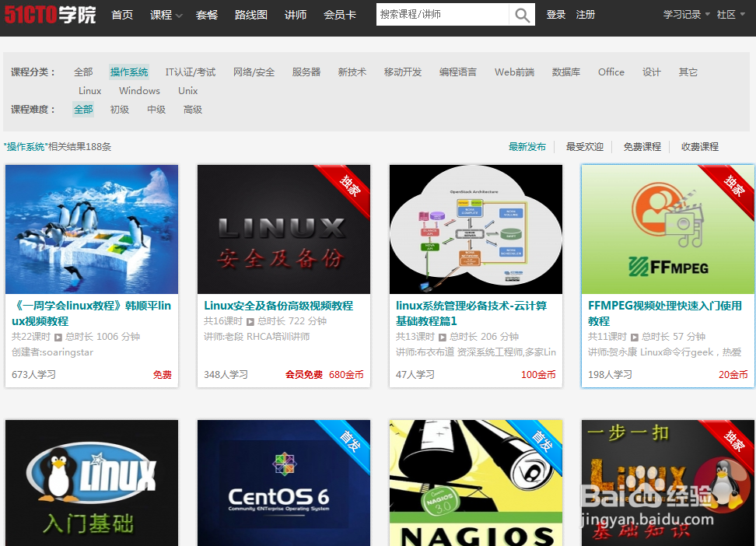Select the 数据库 category
The image size is (756, 546).
pyautogui.click(x=566, y=72)
